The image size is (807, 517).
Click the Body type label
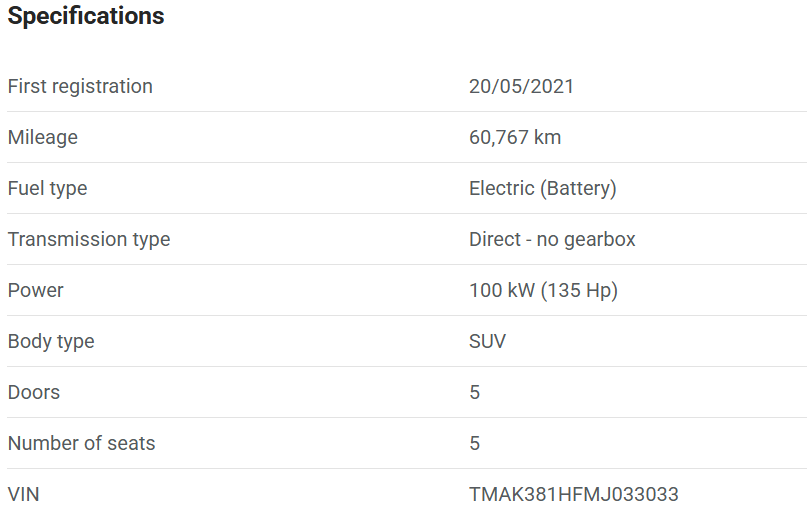click(51, 341)
